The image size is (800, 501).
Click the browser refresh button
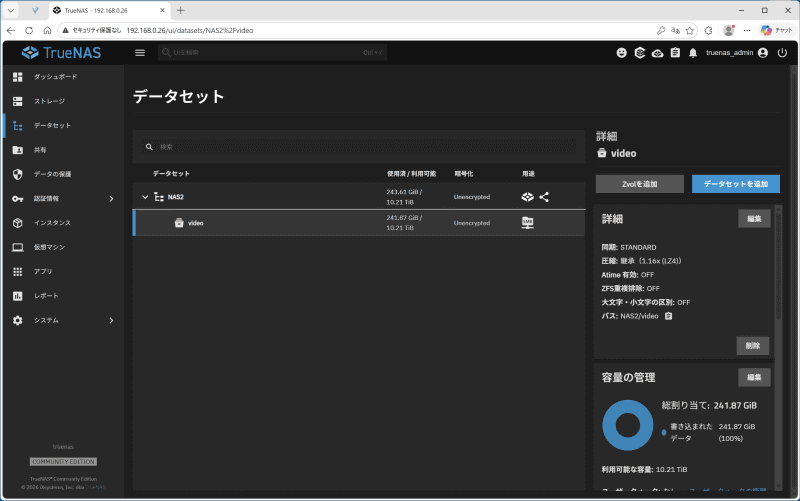[29, 31]
